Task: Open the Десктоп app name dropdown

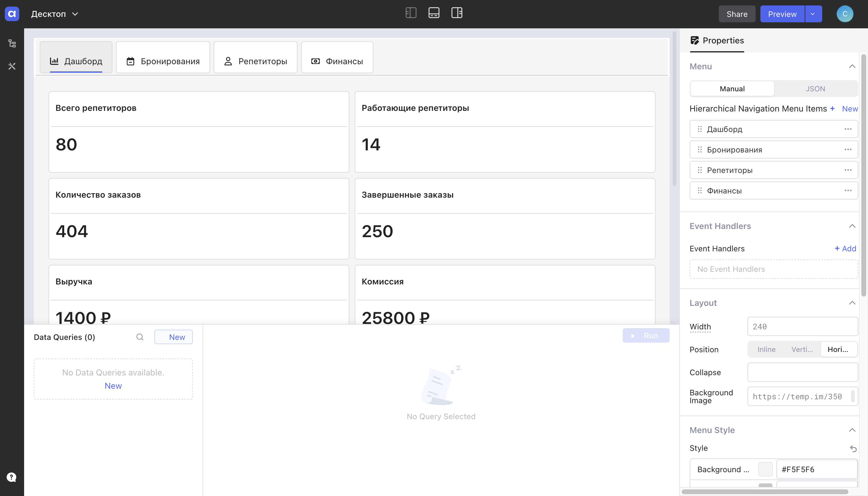Action: pos(55,14)
